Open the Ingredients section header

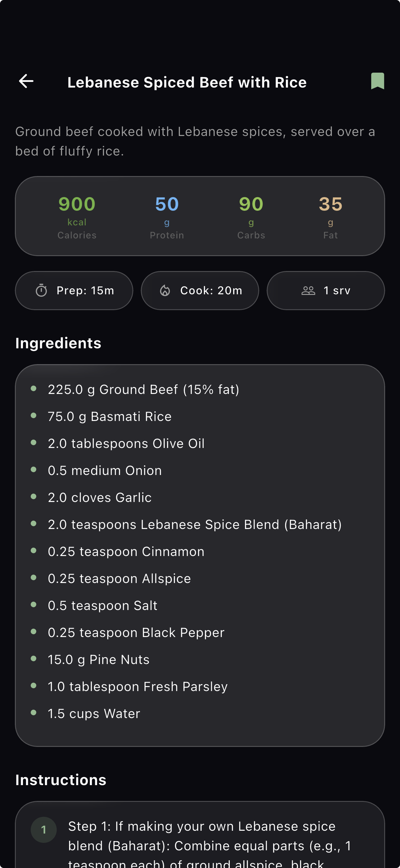coord(58,343)
